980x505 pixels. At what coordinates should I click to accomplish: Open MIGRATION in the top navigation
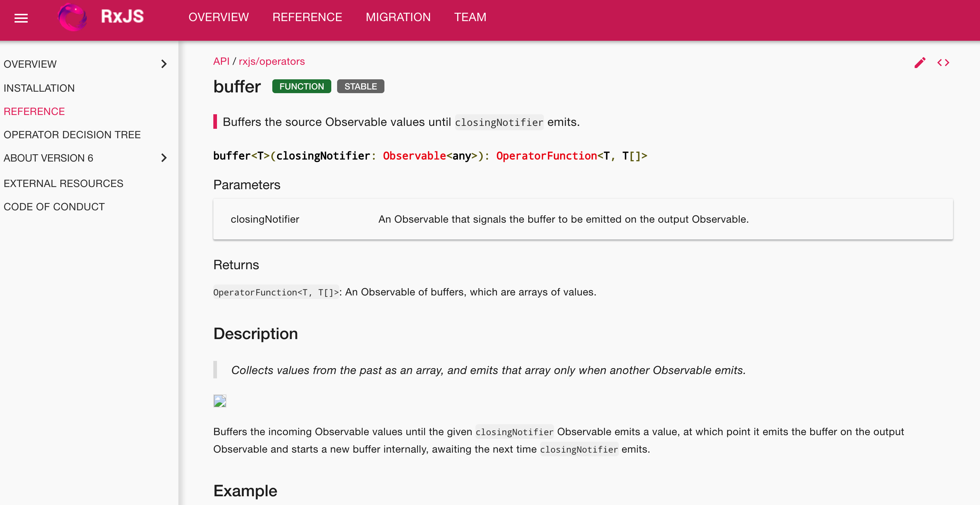398,17
